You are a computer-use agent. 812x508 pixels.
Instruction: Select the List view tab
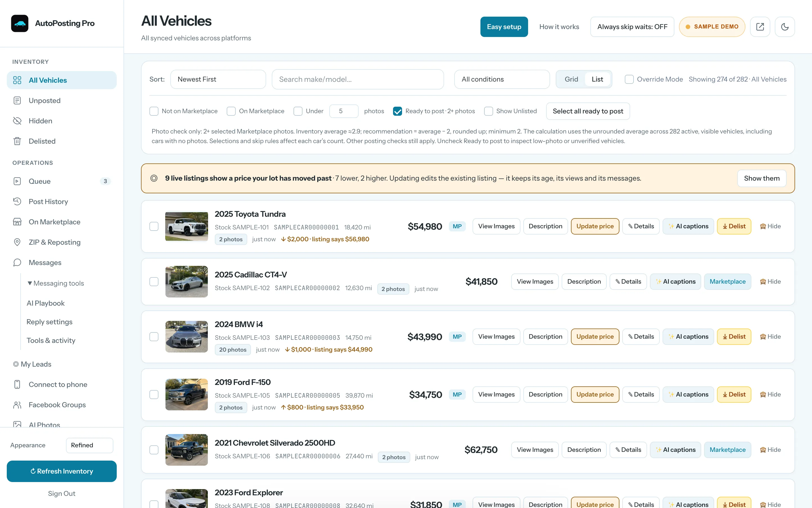[597, 79]
